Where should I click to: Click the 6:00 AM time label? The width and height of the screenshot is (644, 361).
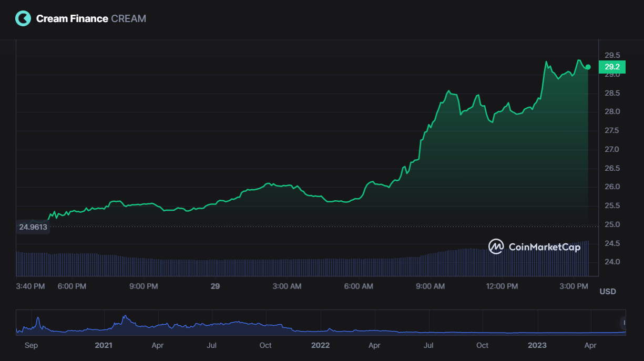point(359,286)
